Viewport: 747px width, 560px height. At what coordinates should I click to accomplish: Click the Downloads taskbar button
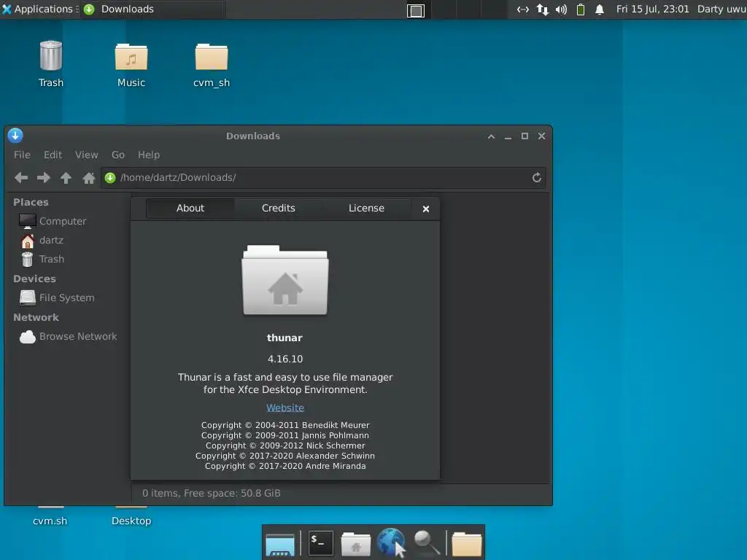153,9
